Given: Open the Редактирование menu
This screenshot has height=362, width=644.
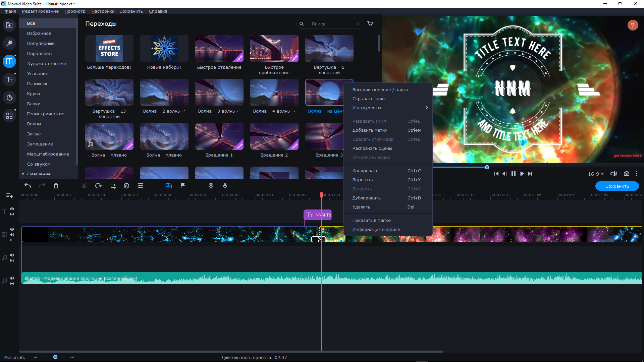Looking at the screenshot, I should 40,11.
